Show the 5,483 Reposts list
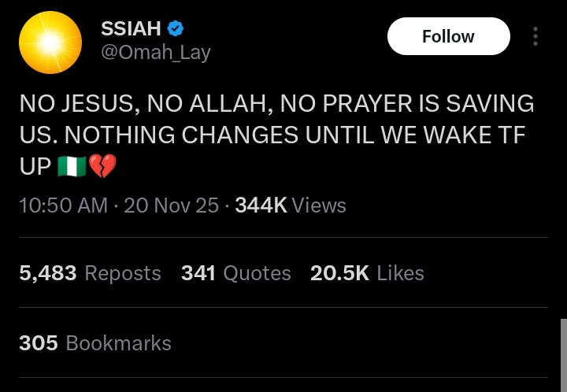567x392 pixels. pos(90,273)
